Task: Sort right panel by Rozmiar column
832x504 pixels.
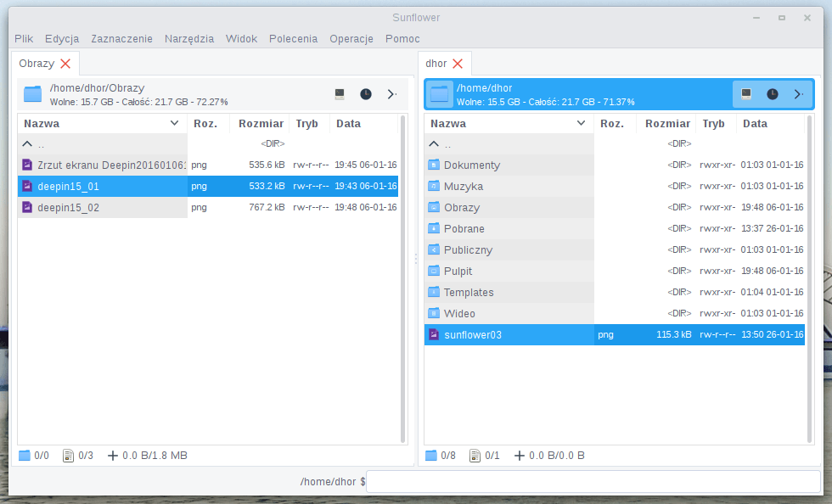Action: pos(667,124)
